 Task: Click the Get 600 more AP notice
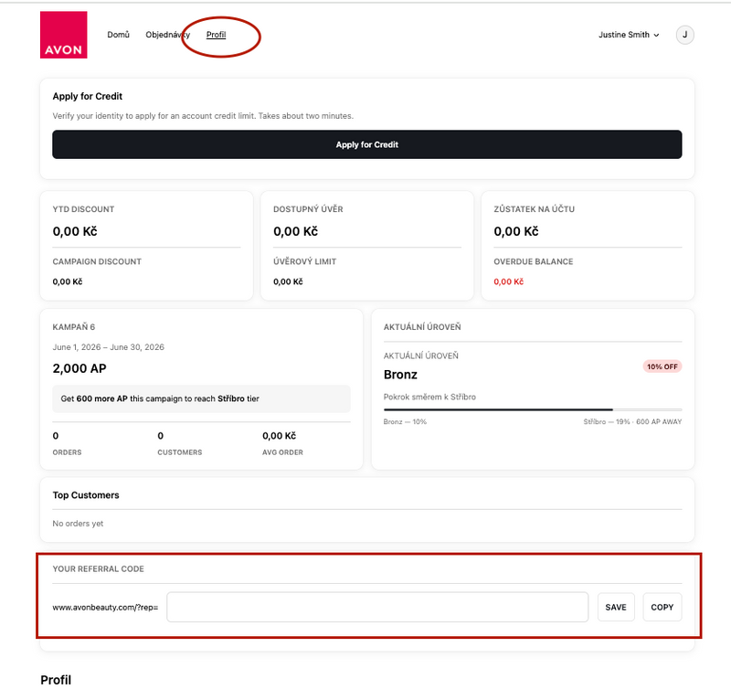tap(201, 398)
